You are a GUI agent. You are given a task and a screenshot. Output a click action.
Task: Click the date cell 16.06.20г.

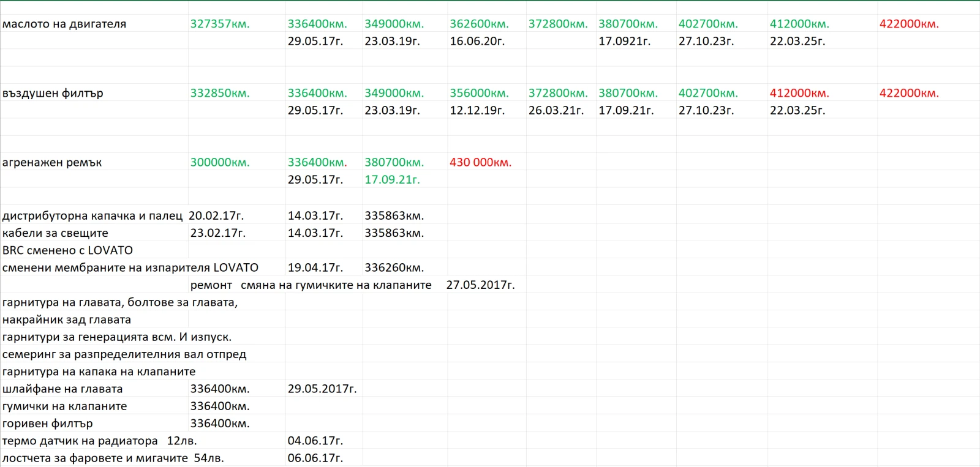(477, 41)
